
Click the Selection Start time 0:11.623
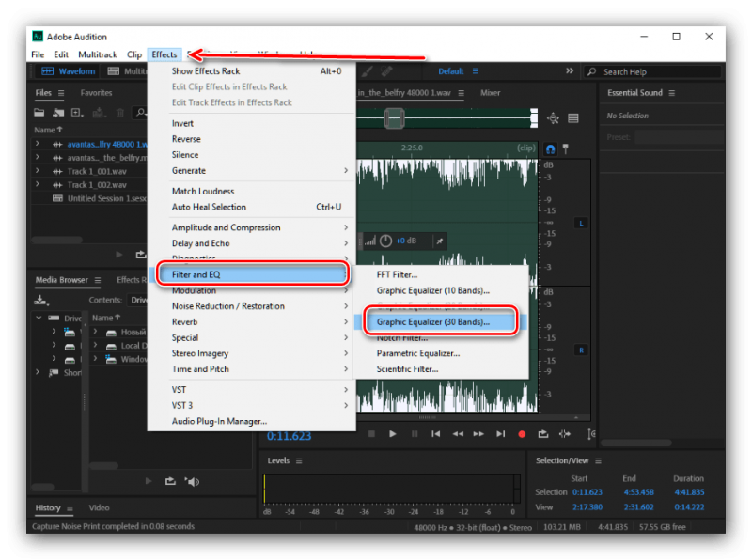[587, 492]
